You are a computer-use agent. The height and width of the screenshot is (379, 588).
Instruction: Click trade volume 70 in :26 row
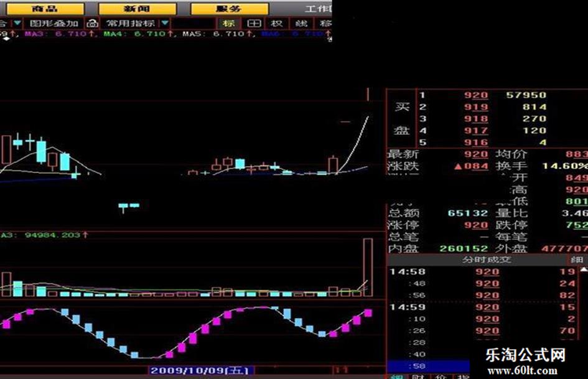[x=567, y=330]
